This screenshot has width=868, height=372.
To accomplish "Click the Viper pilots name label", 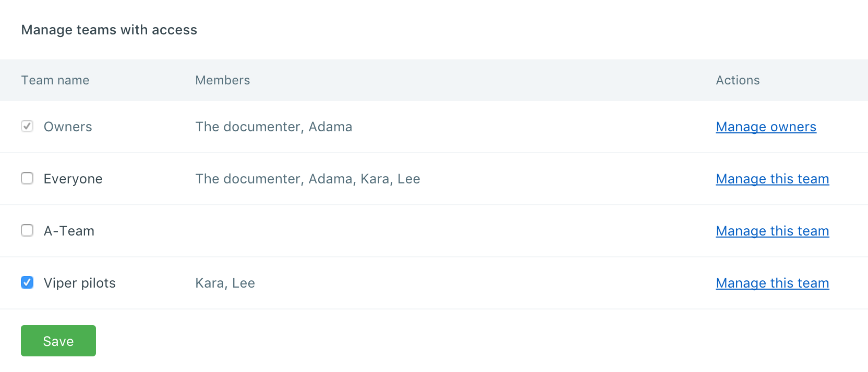I will [x=80, y=283].
